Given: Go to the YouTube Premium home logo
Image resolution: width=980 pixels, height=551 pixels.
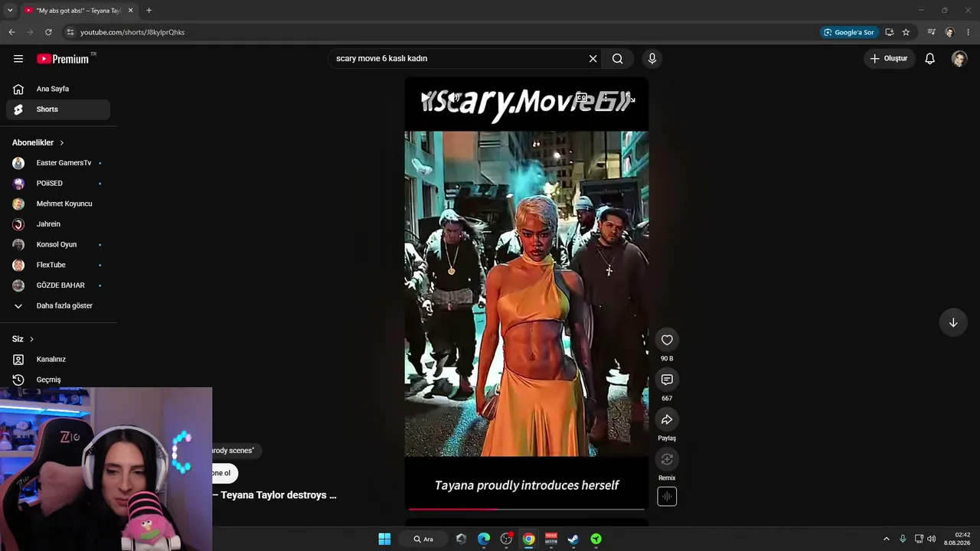Looking at the screenshot, I should tap(63, 59).
